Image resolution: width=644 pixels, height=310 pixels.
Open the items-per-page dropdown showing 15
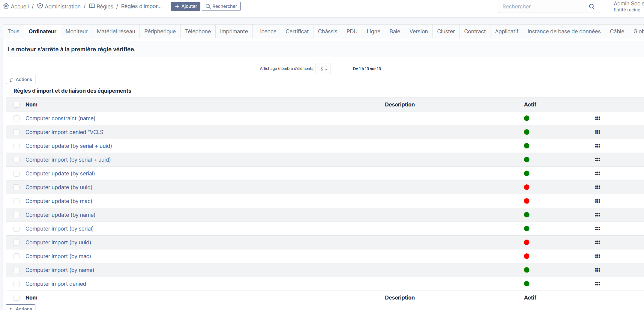click(x=323, y=69)
